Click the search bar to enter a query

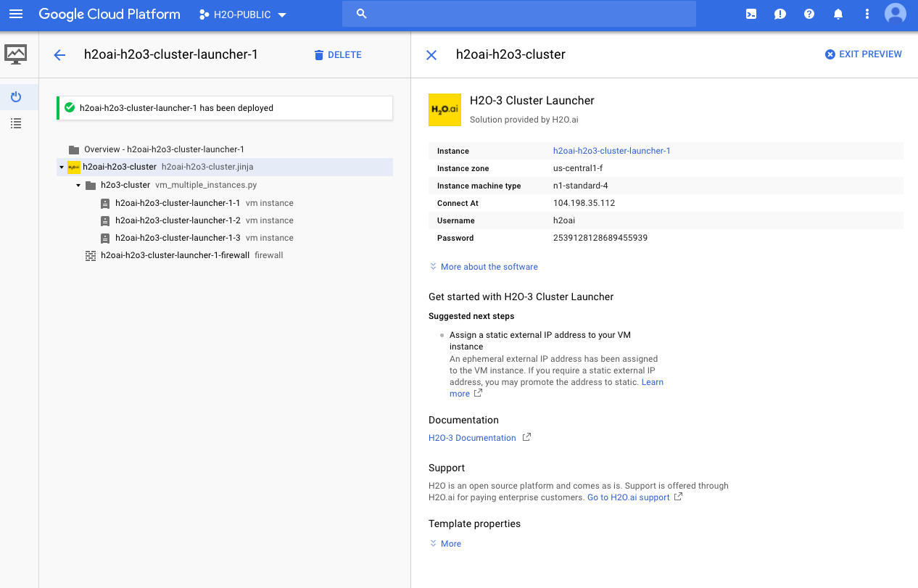coord(518,13)
